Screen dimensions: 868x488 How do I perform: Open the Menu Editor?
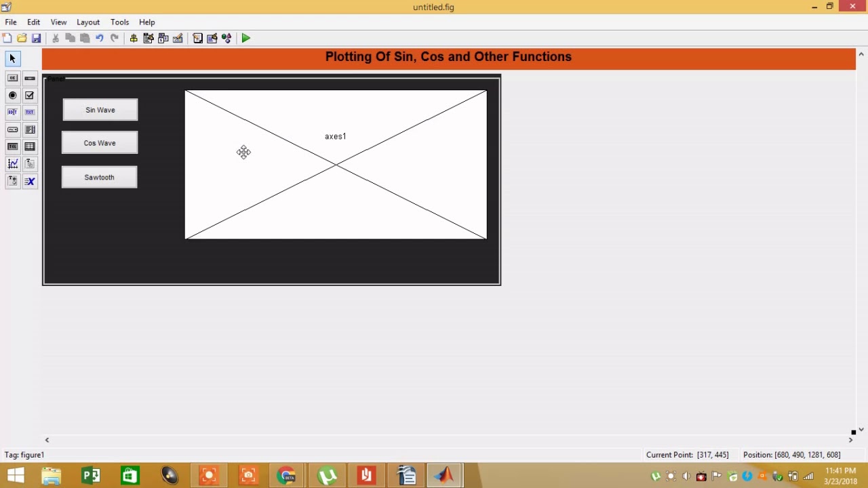149,39
